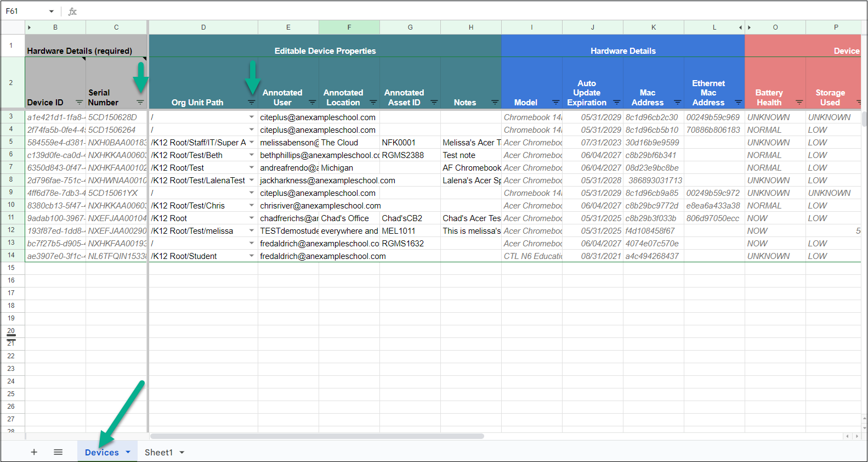This screenshot has width=868, height=462.
Task: Open filter for Mac Address column
Action: [678, 103]
